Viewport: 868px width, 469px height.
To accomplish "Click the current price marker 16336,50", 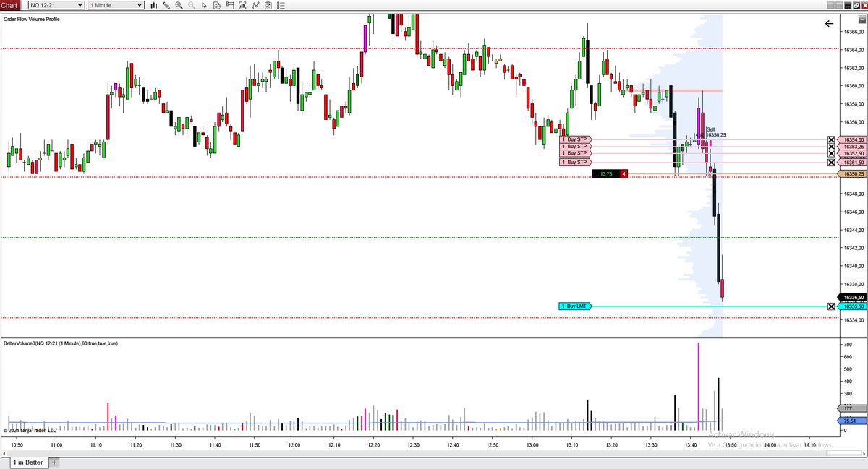I will 851,297.
